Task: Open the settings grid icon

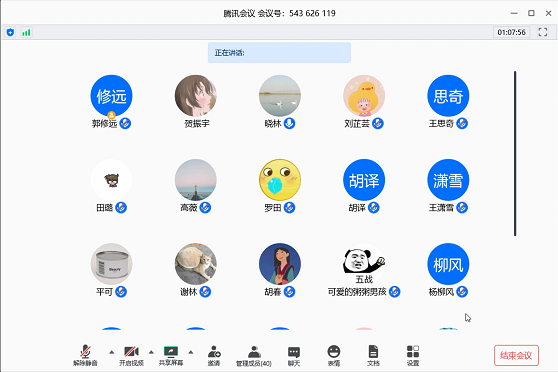Action: [413, 355]
